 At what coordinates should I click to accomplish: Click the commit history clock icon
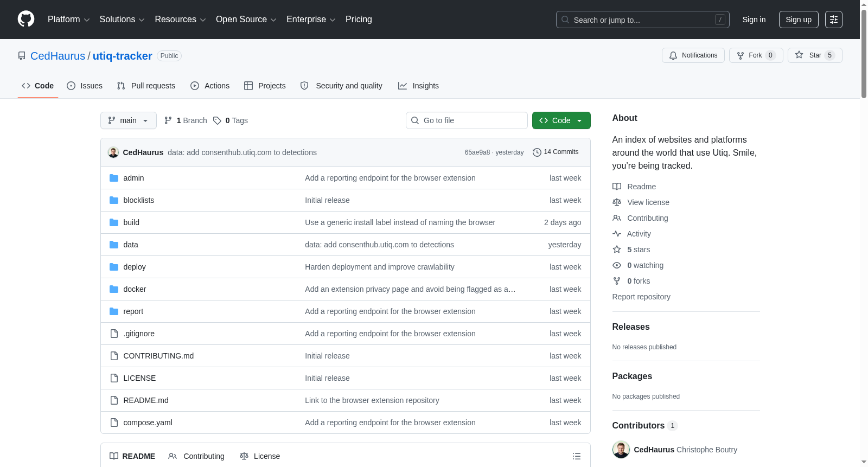click(537, 152)
